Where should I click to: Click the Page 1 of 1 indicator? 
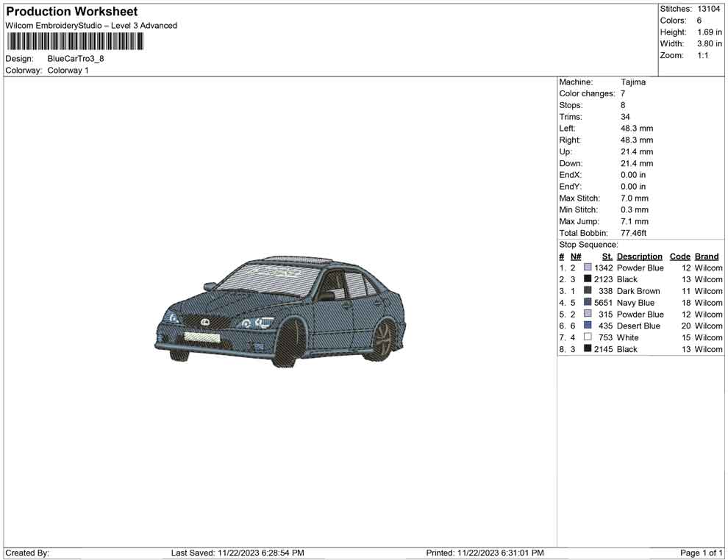click(x=702, y=553)
